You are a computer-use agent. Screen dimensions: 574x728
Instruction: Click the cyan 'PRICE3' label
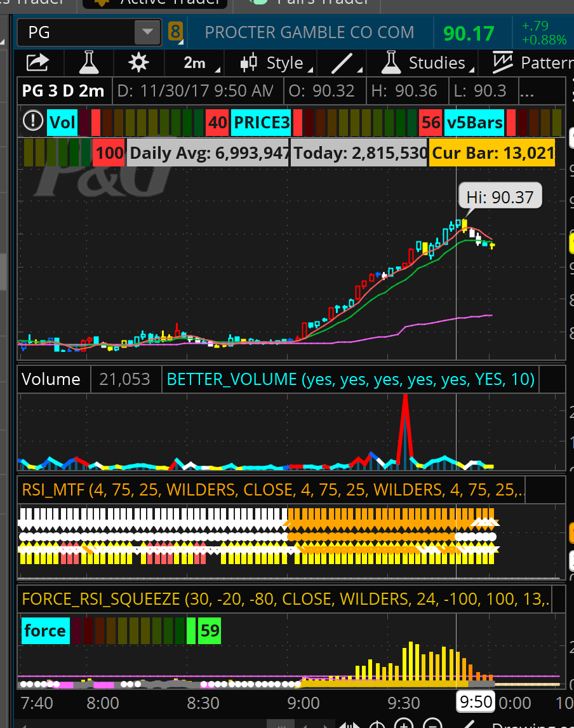point(261,123)
